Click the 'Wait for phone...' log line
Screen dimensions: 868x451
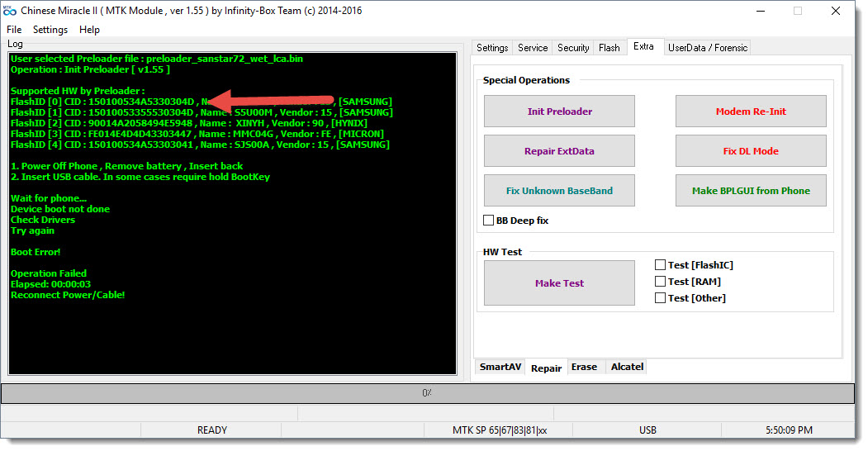(x=49, y=198)
